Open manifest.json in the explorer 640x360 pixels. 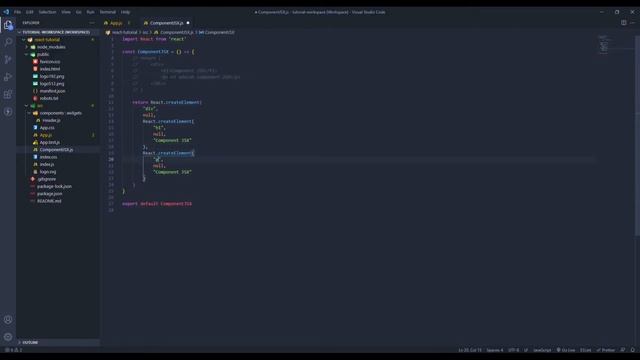[52, 91]
